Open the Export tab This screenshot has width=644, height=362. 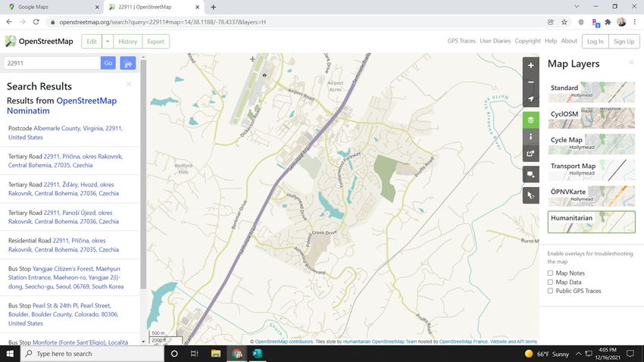coord(155,42)
